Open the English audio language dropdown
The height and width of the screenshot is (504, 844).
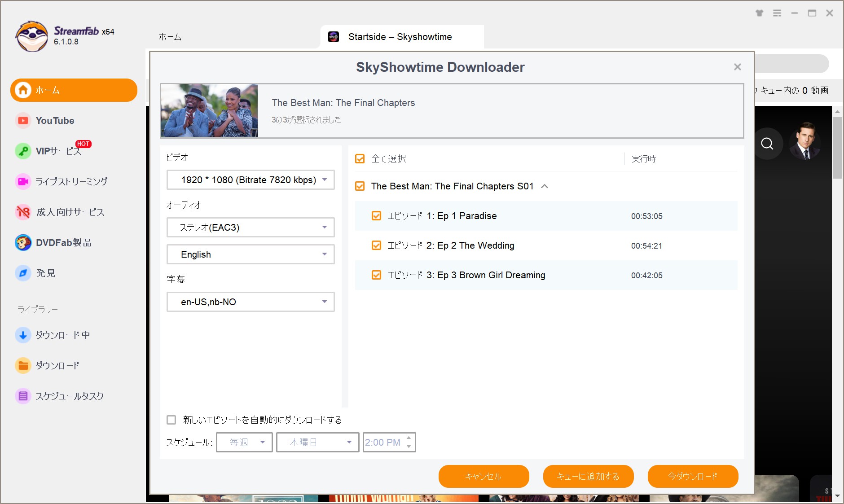(251, 254)
